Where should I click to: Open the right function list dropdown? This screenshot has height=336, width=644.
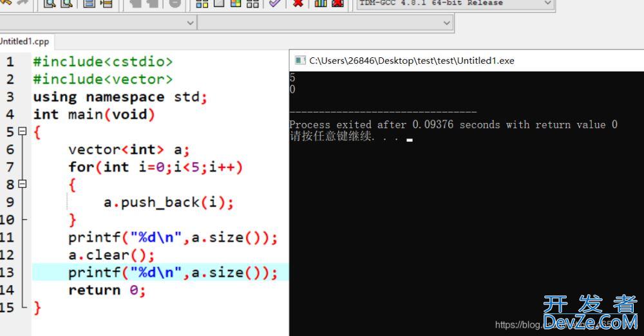[x=325, y=23]
